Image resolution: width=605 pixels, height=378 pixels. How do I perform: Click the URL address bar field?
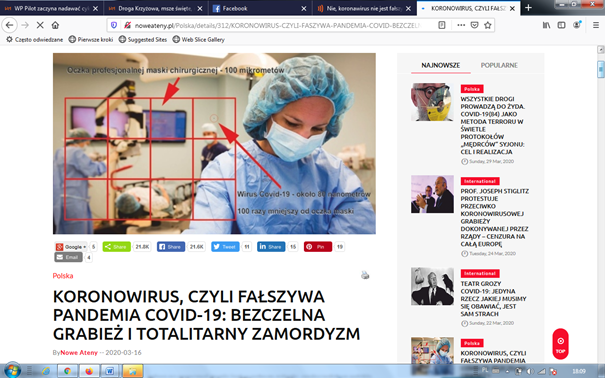click(278, 25)
